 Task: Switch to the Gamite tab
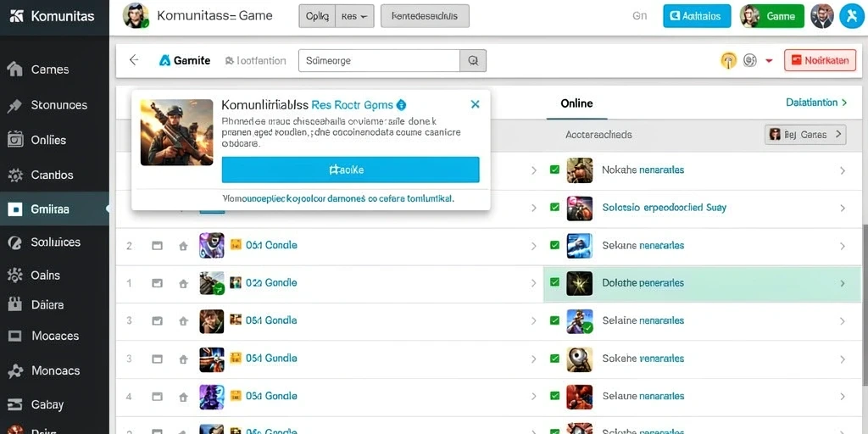click(185, 60)
